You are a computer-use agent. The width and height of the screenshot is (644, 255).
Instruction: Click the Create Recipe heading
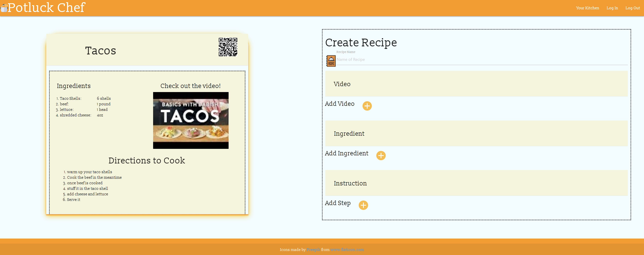click(361, 42)
